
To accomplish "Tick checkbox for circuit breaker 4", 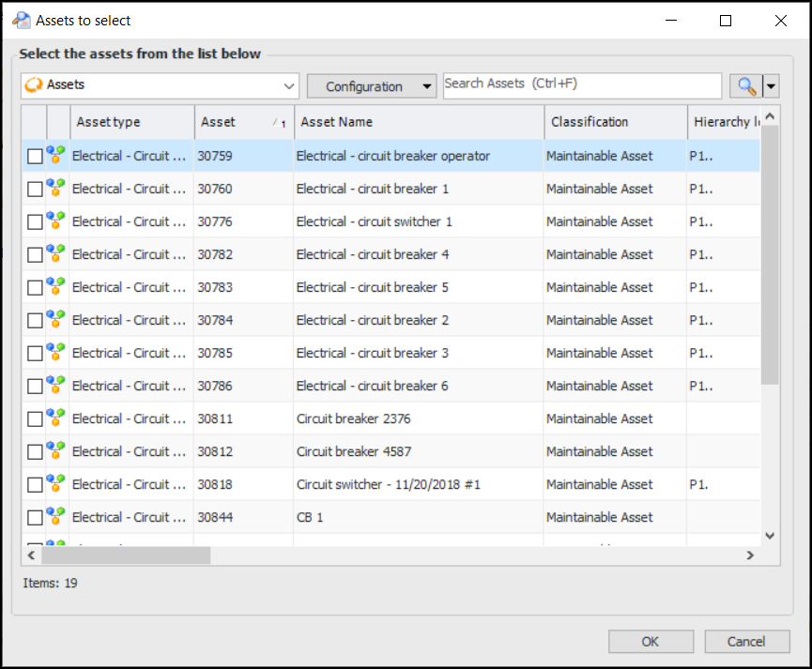I will pyautogui.click(x=35, y=255).
